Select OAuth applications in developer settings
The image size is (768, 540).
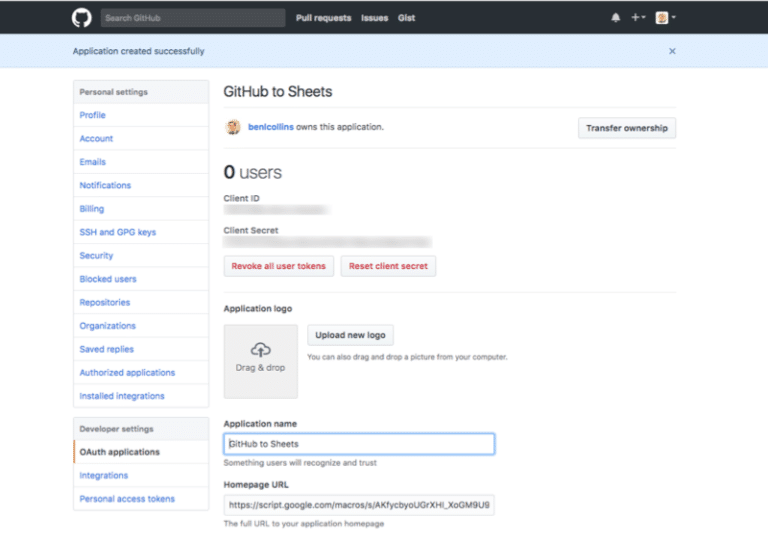point(141,452)
